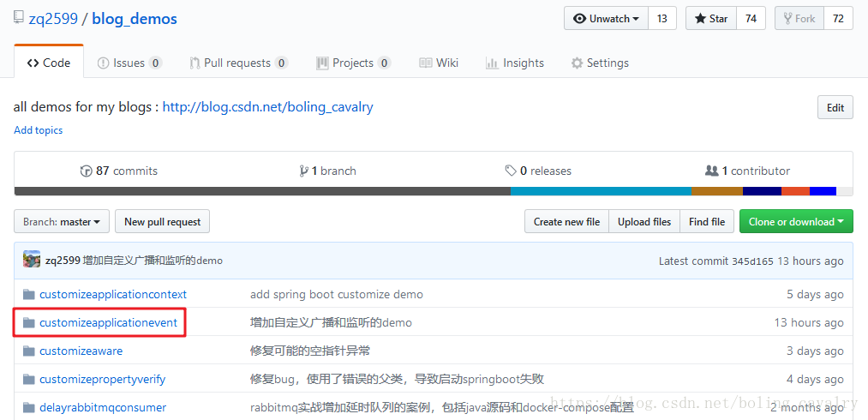Open the latest commit message in the commit bar
868x420 pixels.
pyautogui.click(x=153, y=261)
